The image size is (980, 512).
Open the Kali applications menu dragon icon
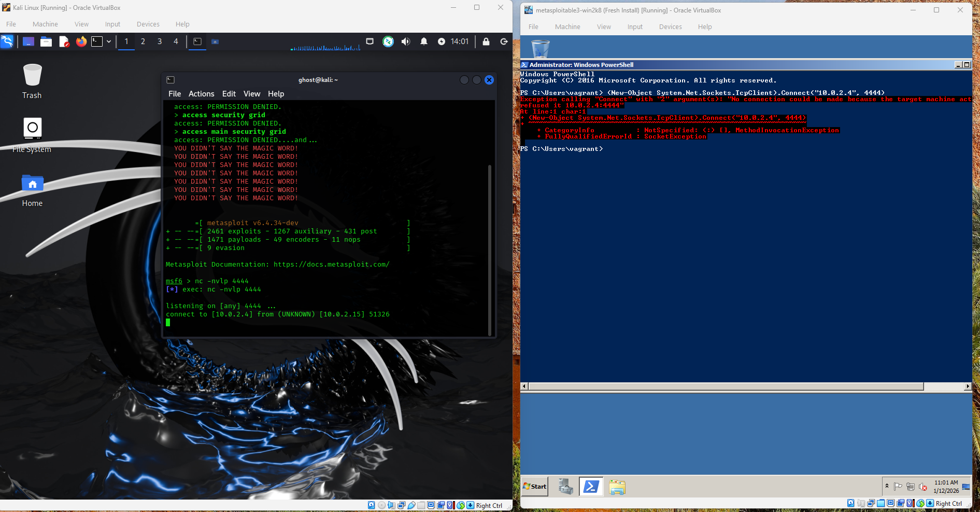coord(7,41)
